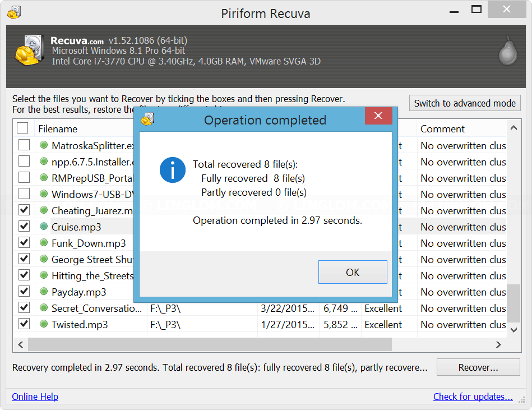Click Excellent state cell in Twisted.mp3 row
The height and width of the screenshot is (410, 532).
[x=383, y=325]
